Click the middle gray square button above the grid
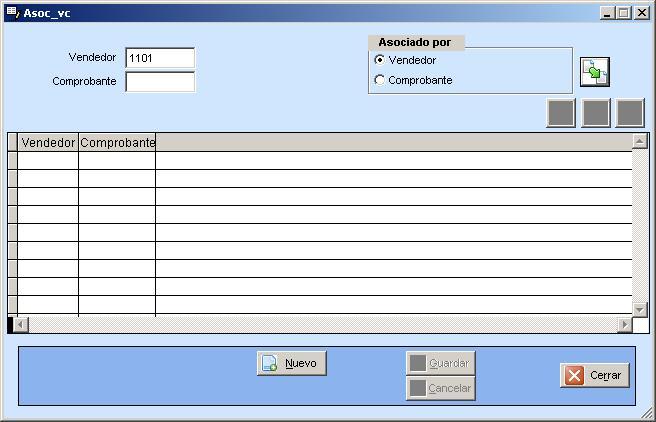The image size is (656, 422). pos(596,113)
